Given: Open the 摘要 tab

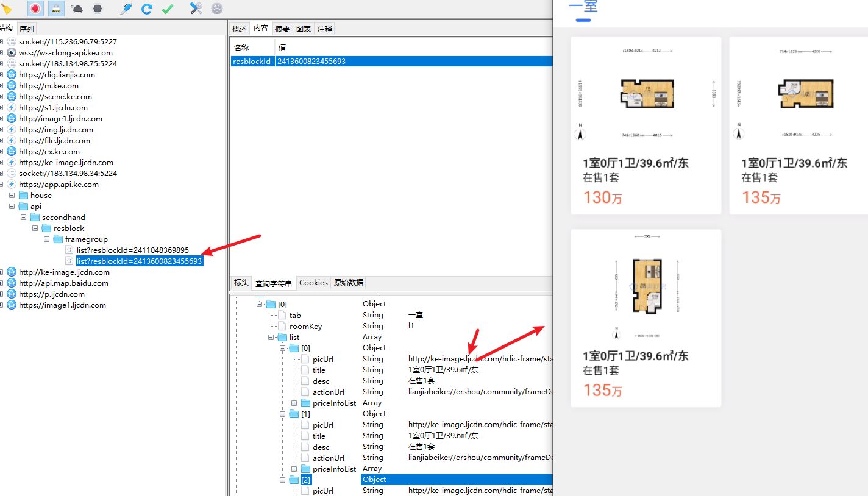Looking at the screenshot, I should tap(282, 29).
